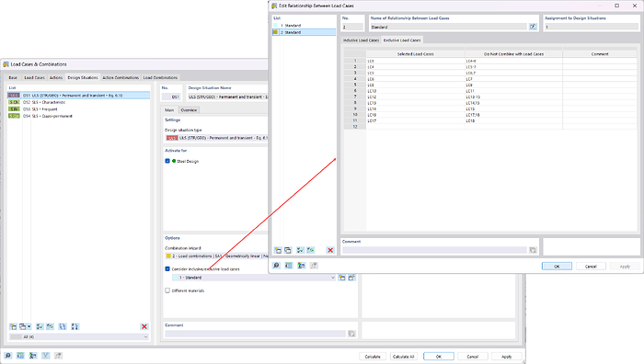This screenshot has height=364, width=644.
Task: Open the 1 - Standard relationship dropdown
Action: 254,278
